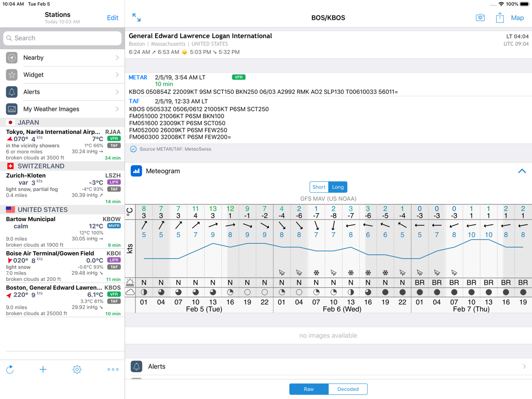Viewport: 532px width, 399px height.
Task: Open the Map view
Action: pyautogui.click(x=517, y=18)
